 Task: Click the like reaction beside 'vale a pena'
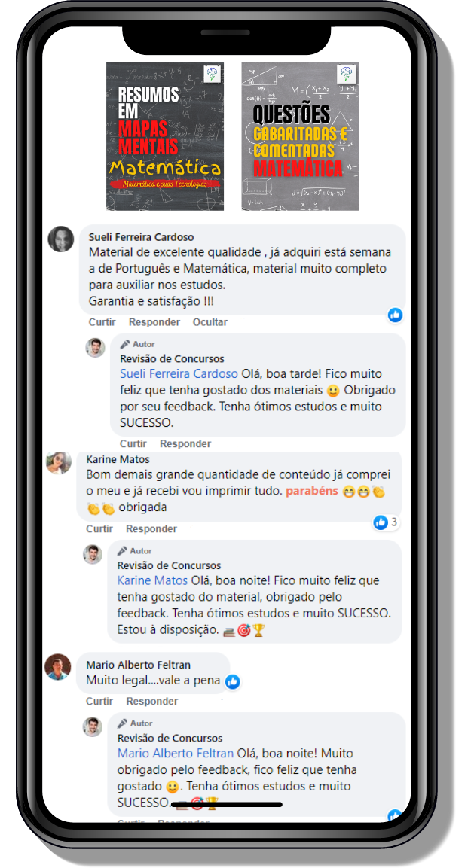[x=233, y=681]
